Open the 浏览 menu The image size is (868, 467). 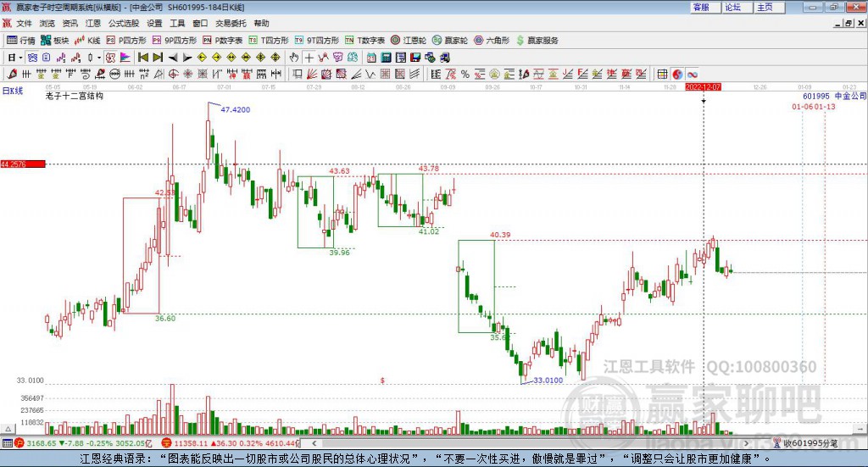point(47,23)
